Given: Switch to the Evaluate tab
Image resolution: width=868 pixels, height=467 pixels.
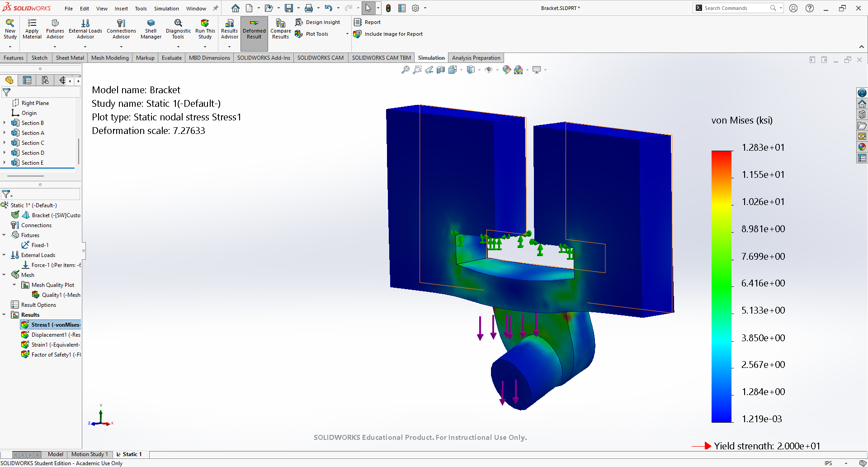Looking at the screenshot, I should (172, 58).
